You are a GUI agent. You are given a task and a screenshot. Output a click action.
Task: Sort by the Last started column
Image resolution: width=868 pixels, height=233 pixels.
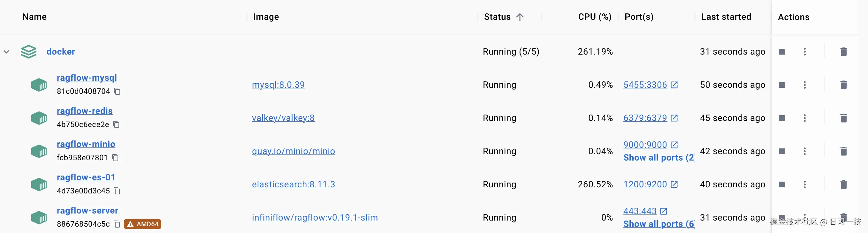[x=726, y=17]
